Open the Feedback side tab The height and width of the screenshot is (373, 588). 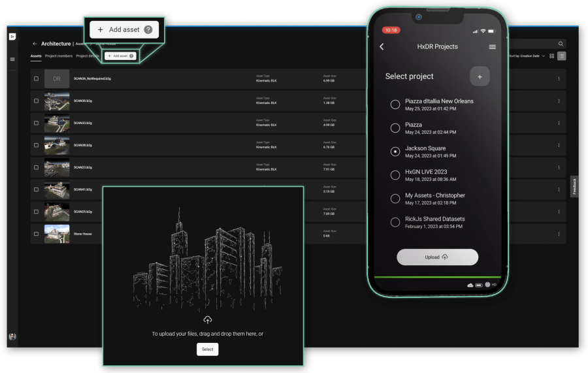(x=574, y=186)
